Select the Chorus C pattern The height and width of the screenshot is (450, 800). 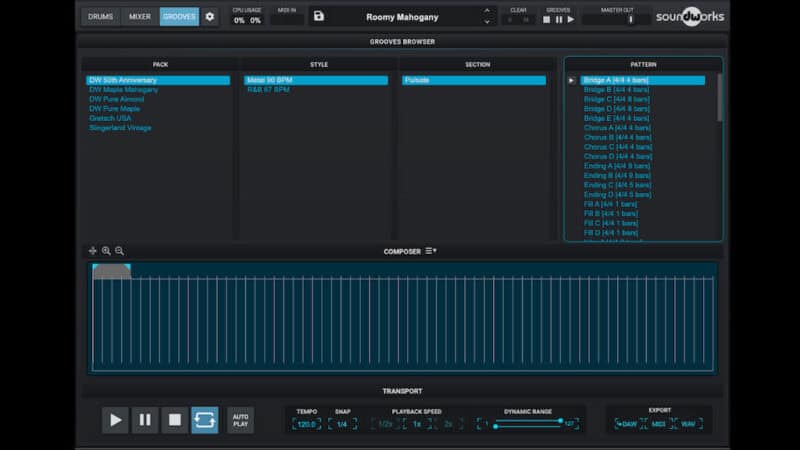pyautogui.click(x=643, y=147)
